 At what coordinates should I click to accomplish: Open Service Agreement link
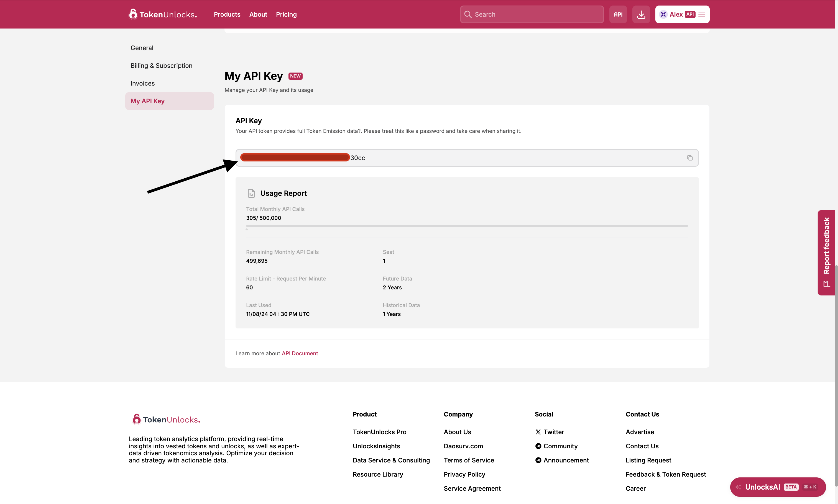(x=472, y=488)
